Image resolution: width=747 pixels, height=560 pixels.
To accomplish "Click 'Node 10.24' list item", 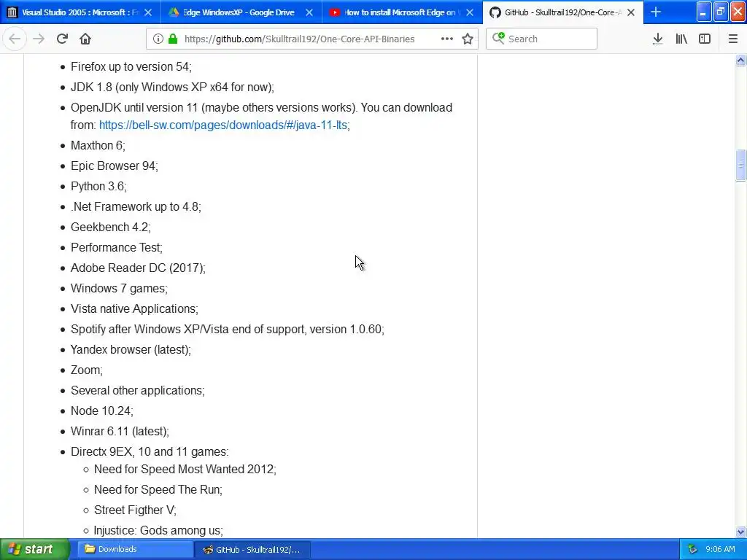I will pyautogui.click(x=102, y=411).
